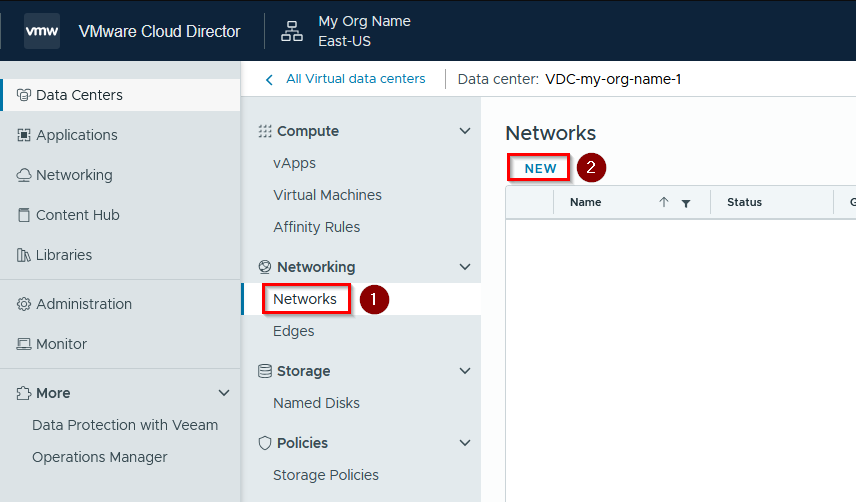Viewport: 856px width, 502px height.
Task: Click the NEW network button
Action: 540,169
